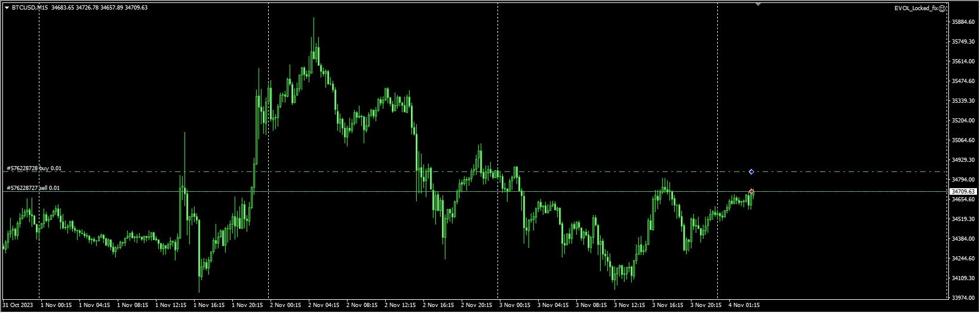The height and width of the screenshot is (313, 980).
Task: Click the 1 Nov 12:15 time axis label
Action: coord(171,305)
